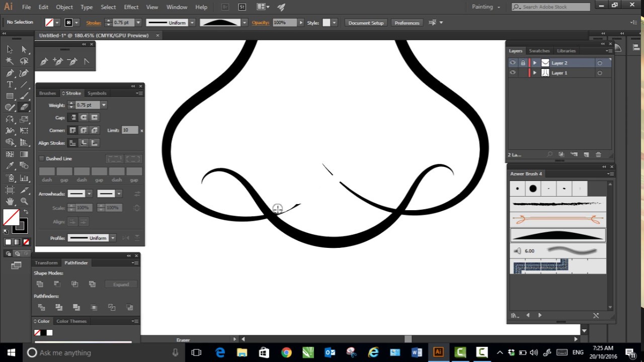
Task: Select the Pen tool in toolbox
Action: (10, 73)
